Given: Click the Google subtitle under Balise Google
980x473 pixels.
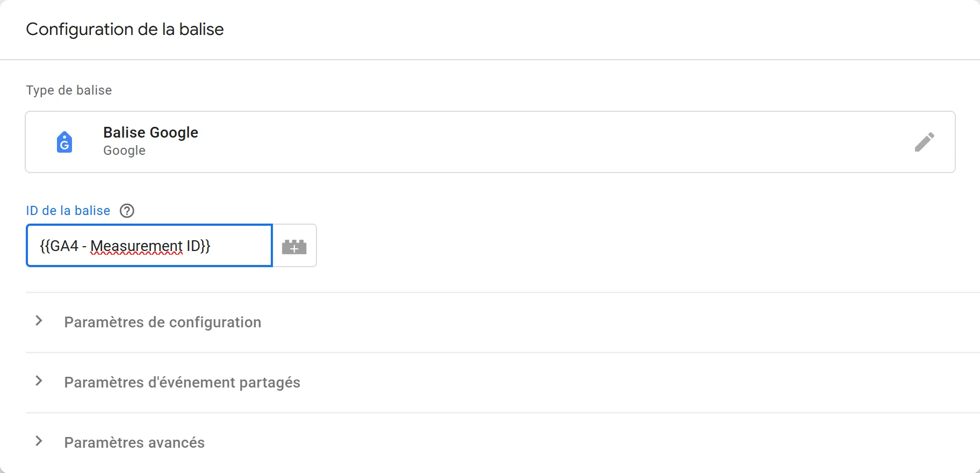Looking at the screenshot, I should [124, 150].
